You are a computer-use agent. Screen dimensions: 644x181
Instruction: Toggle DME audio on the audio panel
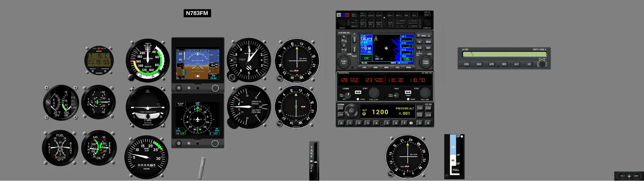[406, 15]
